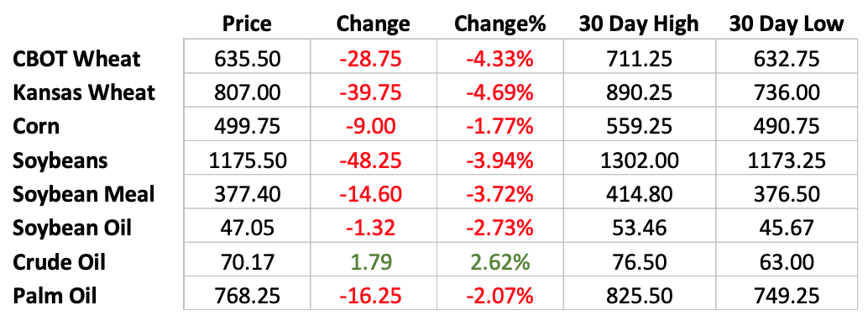Click Kansas Wheat 30 day low 736.00
Viewport: 868px width, 321px height.
(x=787, y=92)
